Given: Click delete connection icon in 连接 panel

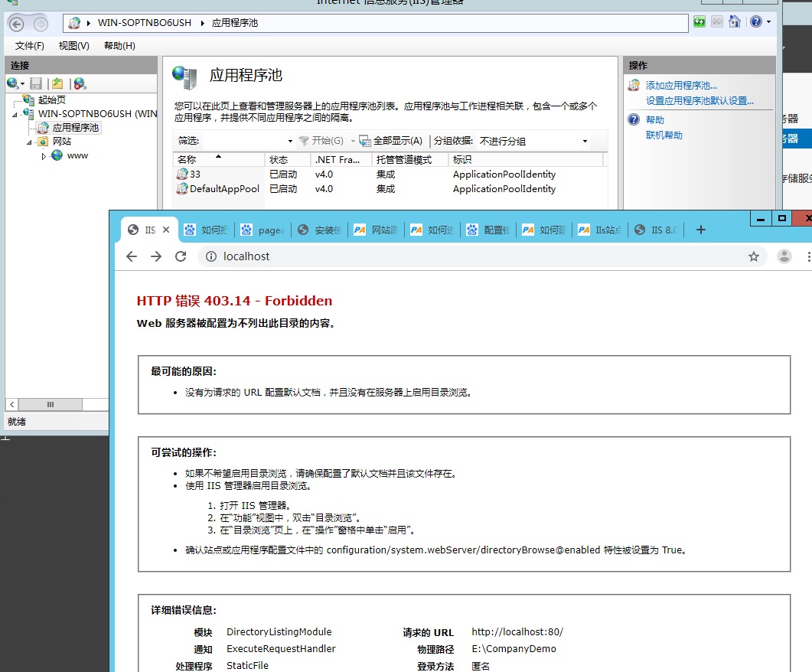Looking at the screenshot, I should point(80,83).
